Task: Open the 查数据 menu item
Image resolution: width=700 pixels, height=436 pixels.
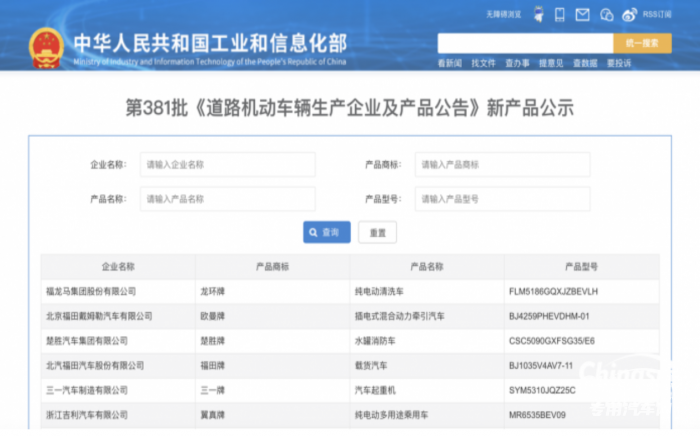Action: (585, 63)
